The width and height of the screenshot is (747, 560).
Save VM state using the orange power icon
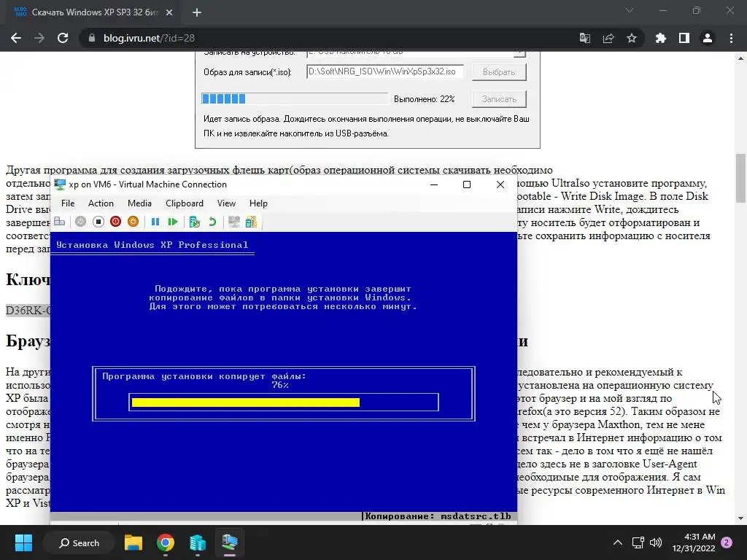pyautogui.click(x=133, y=222)
